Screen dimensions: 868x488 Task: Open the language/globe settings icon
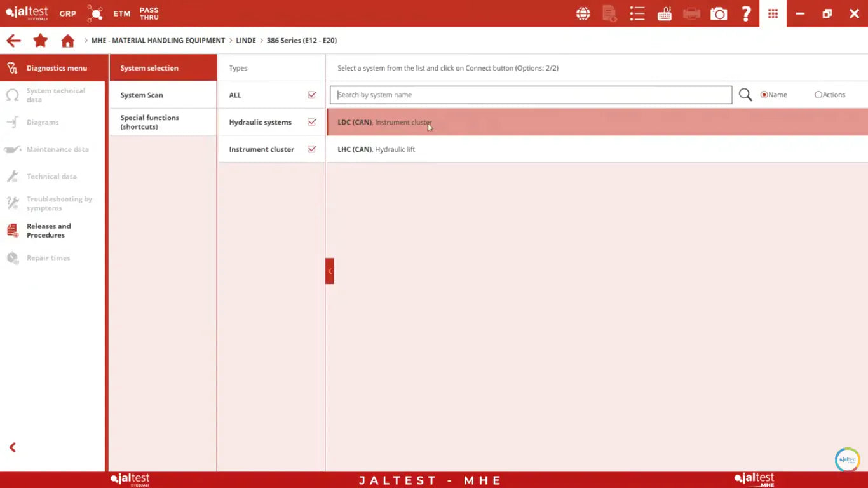pyautogui.click(x=583, y=13)
